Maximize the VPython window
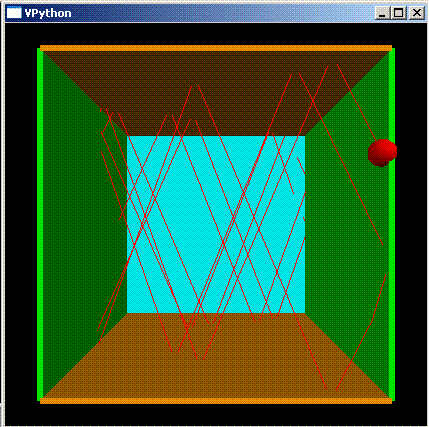This screenshot has width=429, height=427. click(x=398, y=13)
